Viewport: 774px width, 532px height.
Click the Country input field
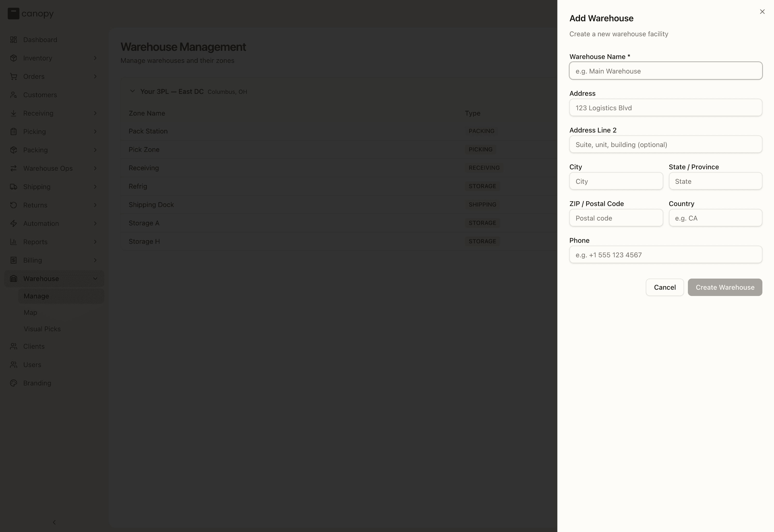point(715,218)
